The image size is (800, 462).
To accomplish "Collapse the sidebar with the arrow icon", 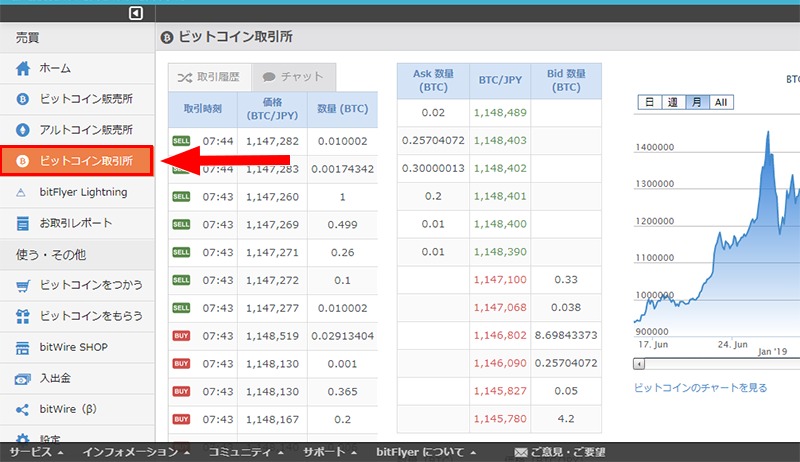I will (x=136, y=13).
